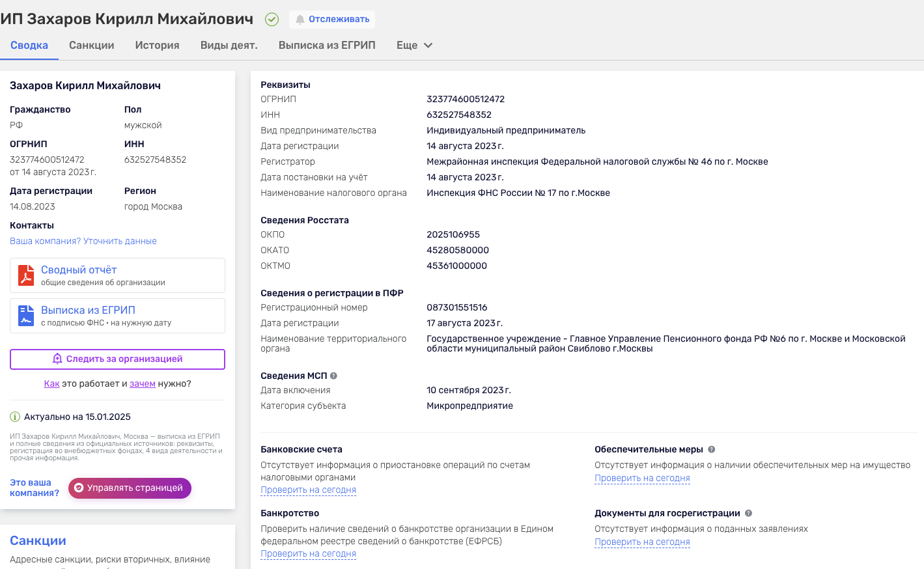Click the page title ИП Захаров Кирилл Михайлович

[127, 19]
